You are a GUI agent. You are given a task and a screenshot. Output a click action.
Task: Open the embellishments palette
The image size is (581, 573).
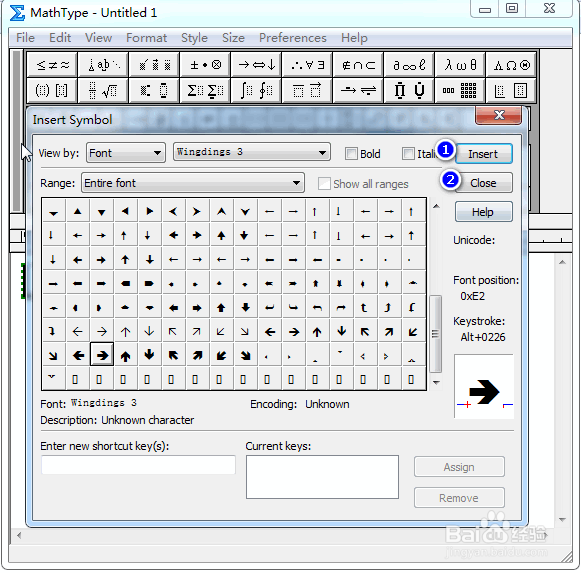[155, 65]
